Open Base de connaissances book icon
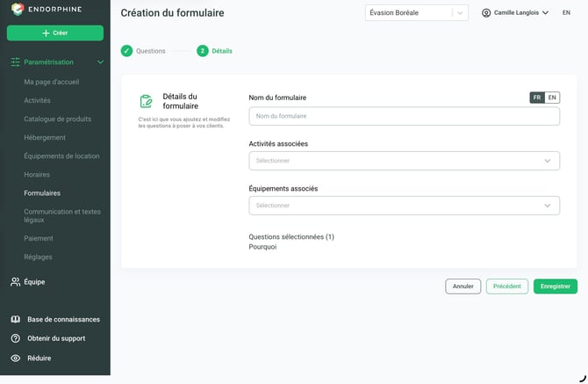The image size is (588, 384). point(16,319)
